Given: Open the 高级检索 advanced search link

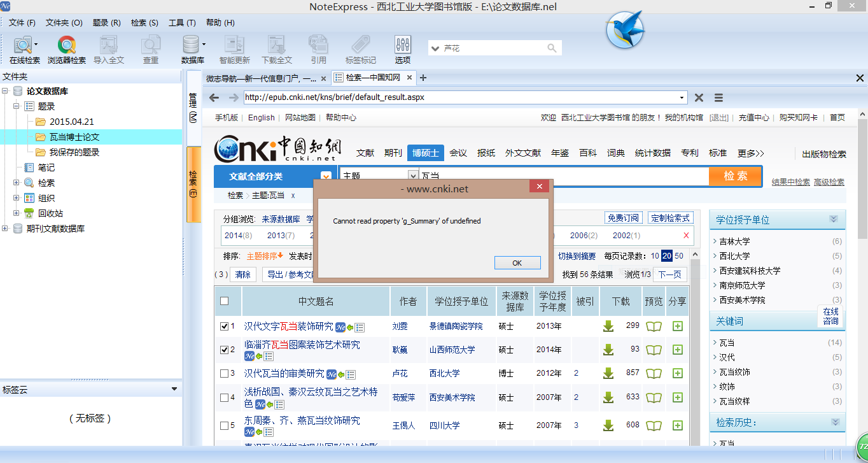Looking at the screenshot, I should (x=829, y=182).
